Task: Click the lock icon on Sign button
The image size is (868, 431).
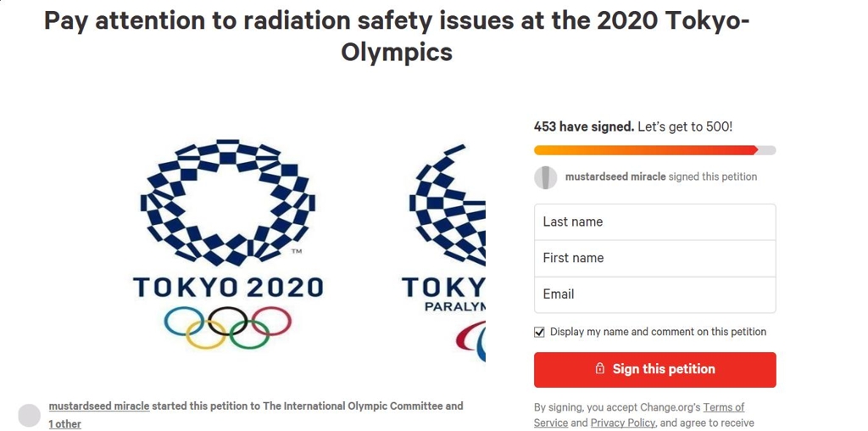Action: [x=599, y=369]
